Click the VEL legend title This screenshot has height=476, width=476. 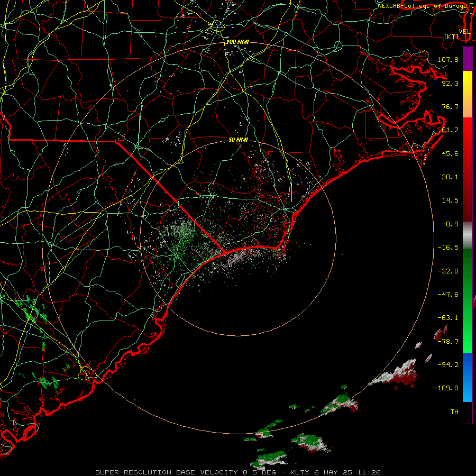[465, 32]
